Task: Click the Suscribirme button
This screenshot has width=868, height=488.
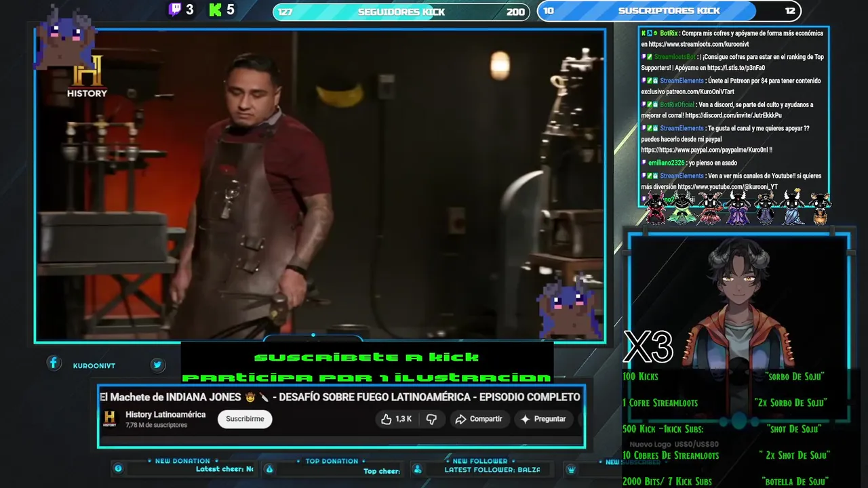Action: click(245, 419)
